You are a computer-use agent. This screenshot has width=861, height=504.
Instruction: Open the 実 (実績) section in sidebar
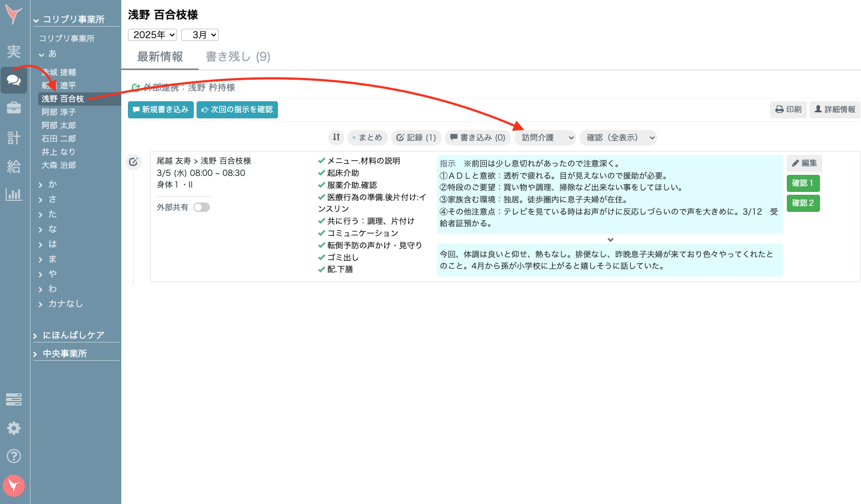(14, 52)
